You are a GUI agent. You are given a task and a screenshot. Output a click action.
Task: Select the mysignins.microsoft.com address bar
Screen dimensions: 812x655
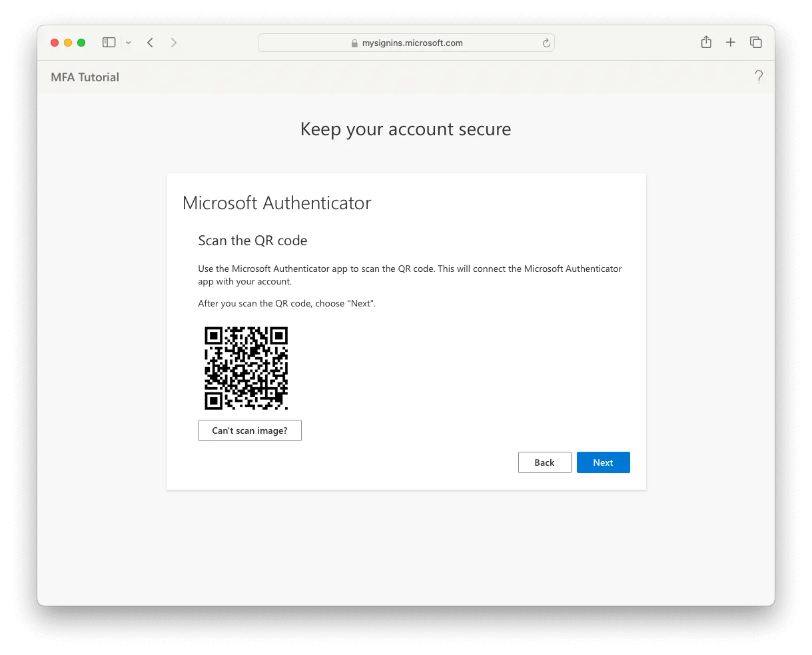406,43
